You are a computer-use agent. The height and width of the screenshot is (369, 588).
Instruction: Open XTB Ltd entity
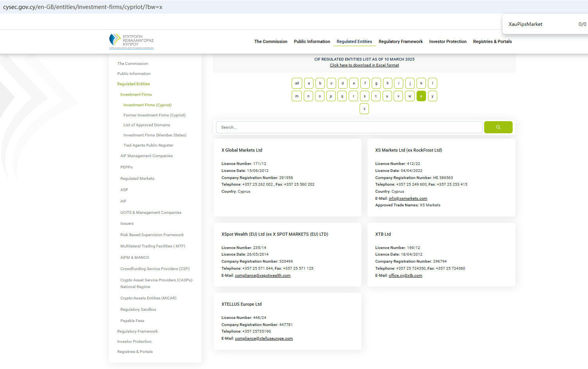point(383,234)
